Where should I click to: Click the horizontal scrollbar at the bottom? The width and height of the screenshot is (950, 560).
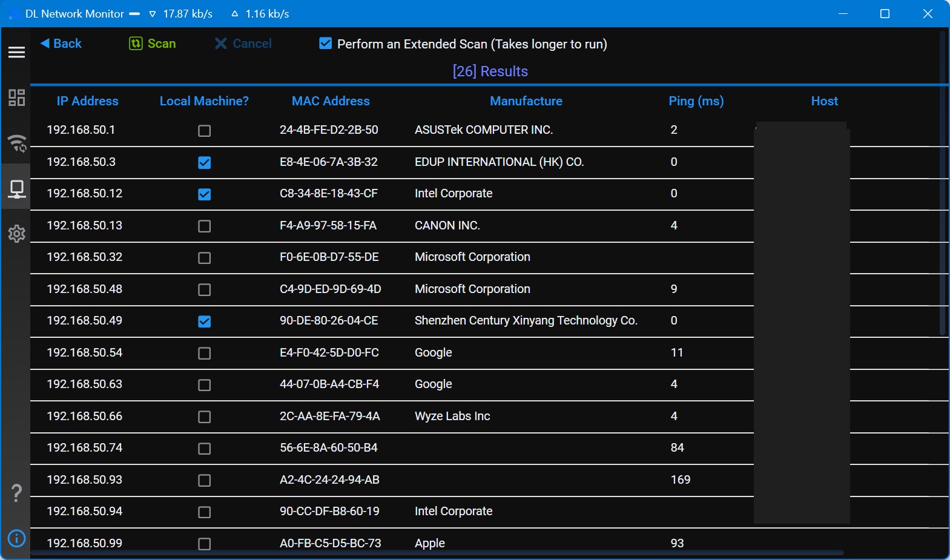[437, 552]
